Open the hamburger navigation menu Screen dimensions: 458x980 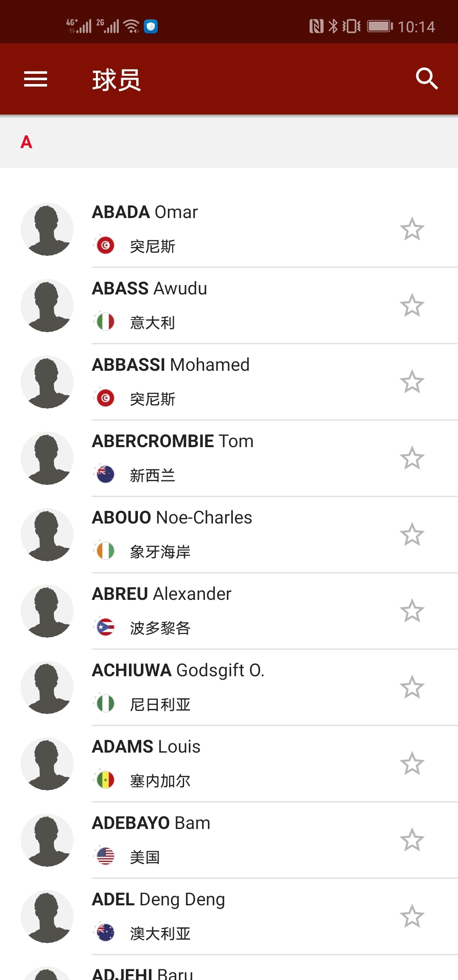[x=36, y=79]
